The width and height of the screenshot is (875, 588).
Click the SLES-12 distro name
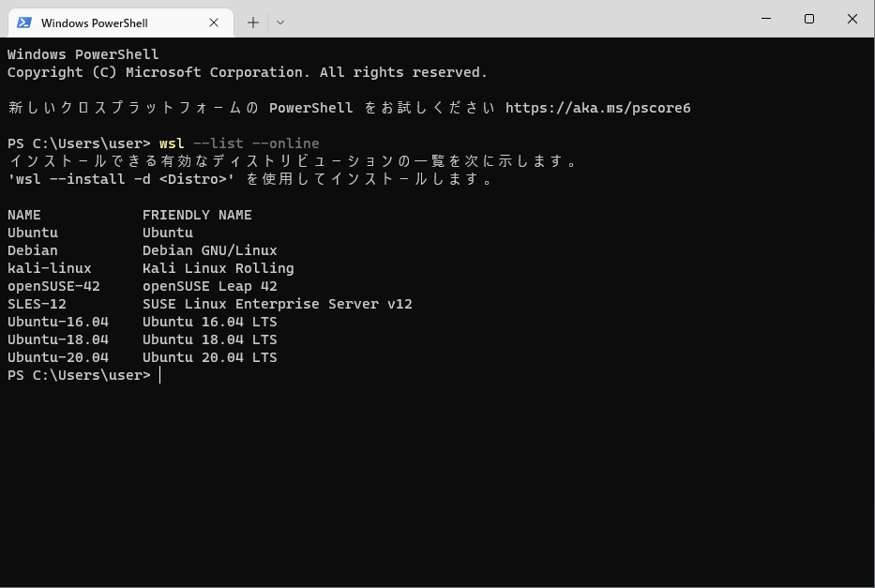(x=37, y=304)
